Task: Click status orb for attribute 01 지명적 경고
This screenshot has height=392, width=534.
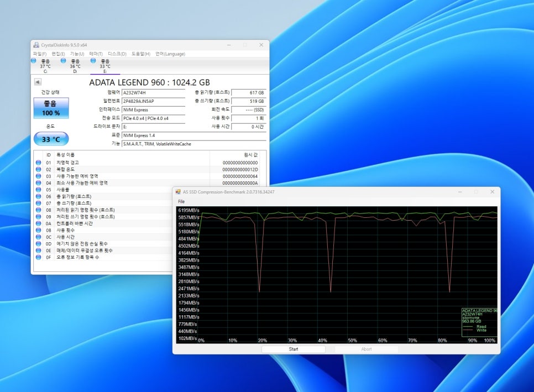Action: tap(39, 163)
